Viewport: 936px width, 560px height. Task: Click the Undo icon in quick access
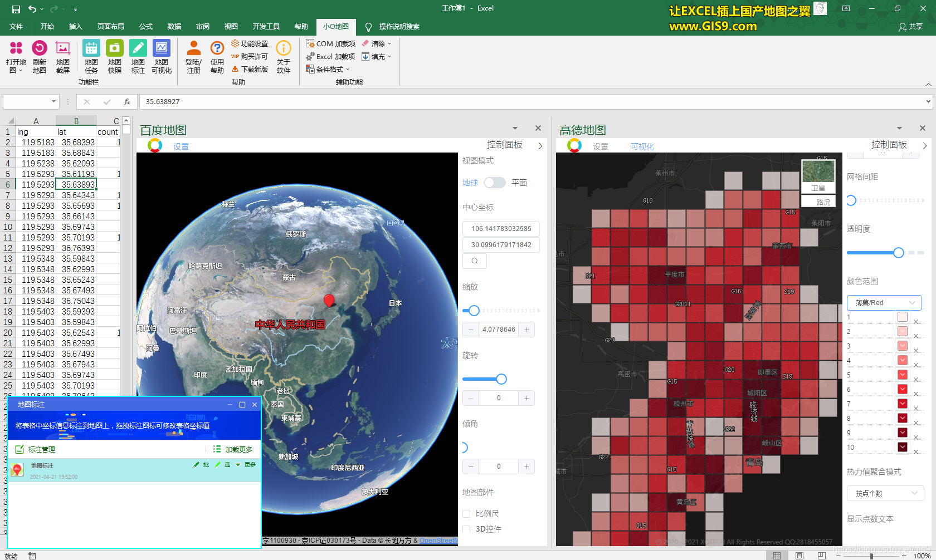(32, 9)
